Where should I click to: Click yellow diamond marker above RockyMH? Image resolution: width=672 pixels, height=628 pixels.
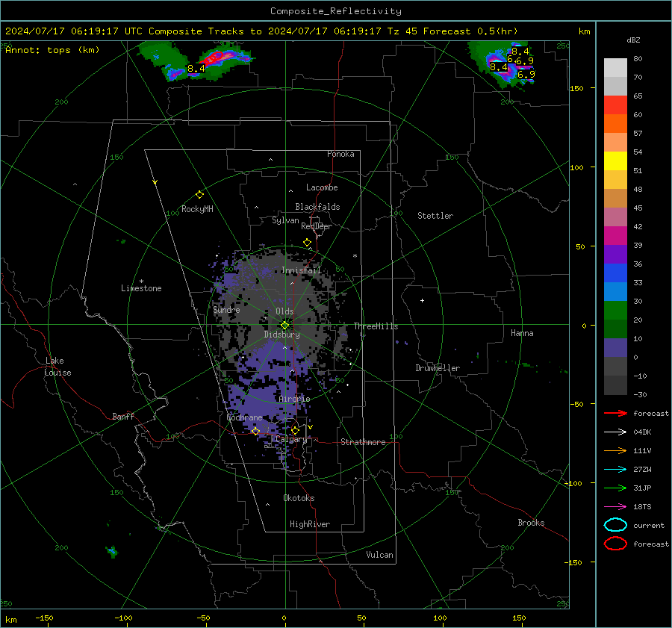199,195
